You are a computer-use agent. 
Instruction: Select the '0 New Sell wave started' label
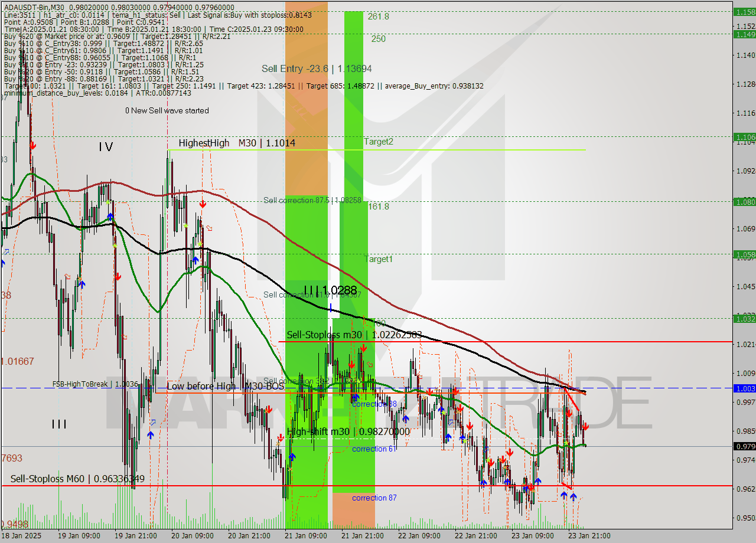pos(167,110)
